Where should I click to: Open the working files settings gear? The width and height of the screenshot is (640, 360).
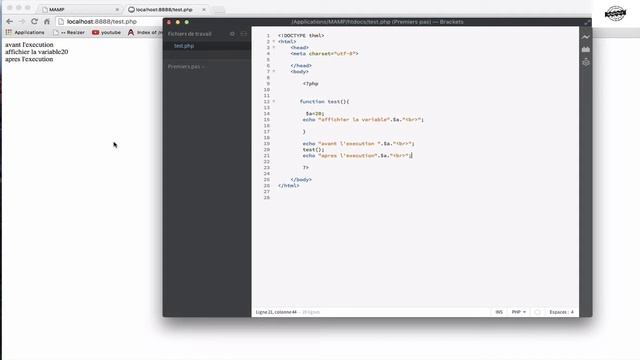click(x=232, y=34)
